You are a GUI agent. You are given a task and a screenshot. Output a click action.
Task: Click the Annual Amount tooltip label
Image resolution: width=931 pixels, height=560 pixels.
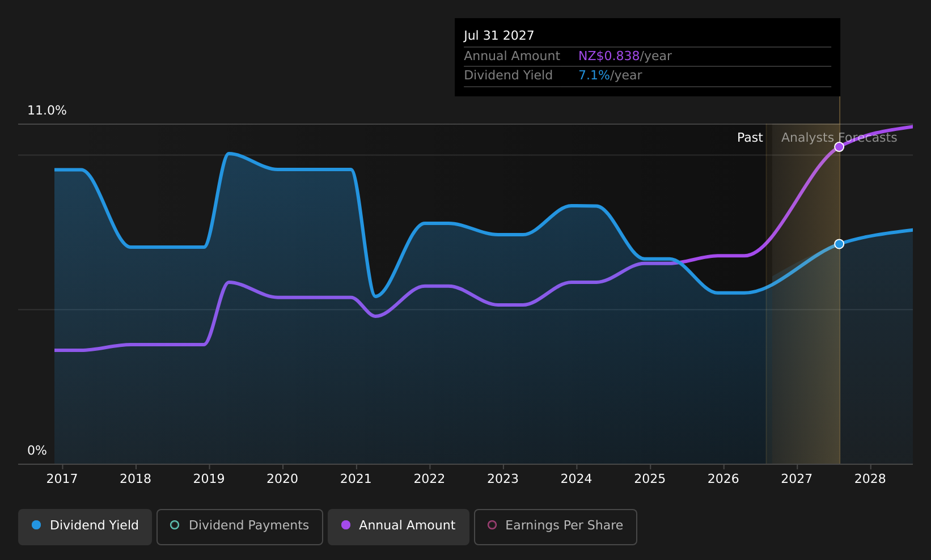pyautogui.click(x=512, y=56)
